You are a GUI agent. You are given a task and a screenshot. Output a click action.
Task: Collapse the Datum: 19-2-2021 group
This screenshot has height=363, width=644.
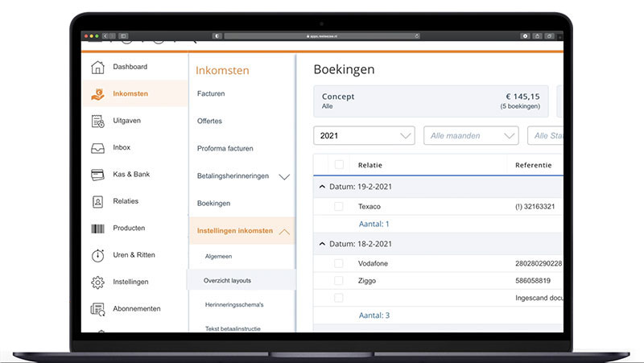tap(323, 187)
